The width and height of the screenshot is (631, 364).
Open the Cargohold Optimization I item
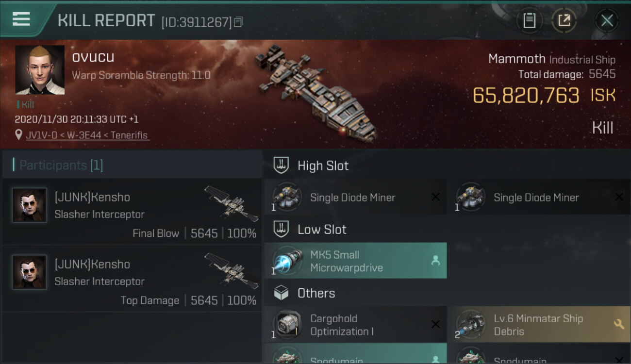click(355, 325)
